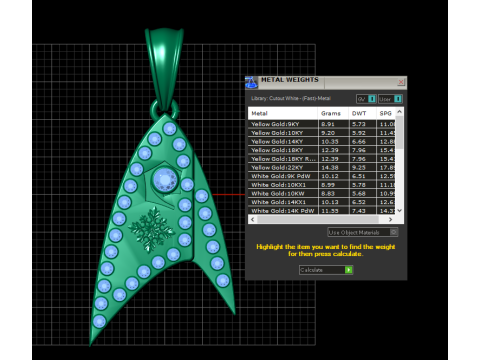The image size is (480, 360).
Task: Click scroll up arrow in metal list
Action: [400, 111]
